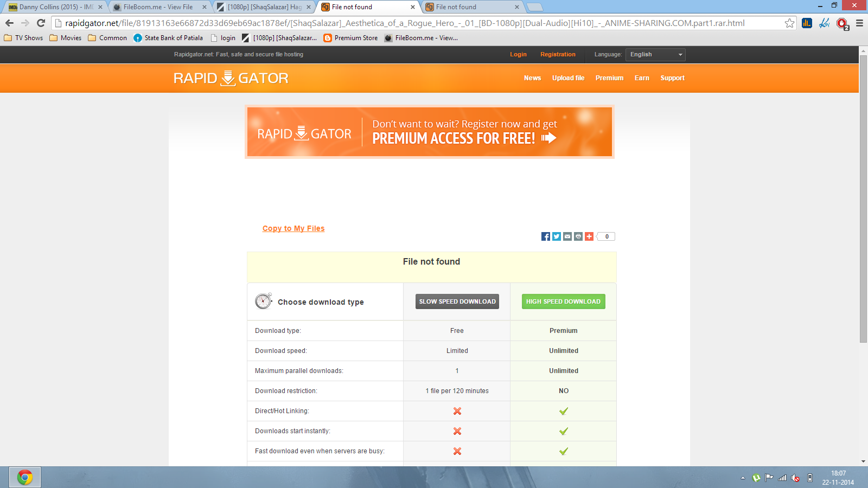Open a new browser tab
The width and height of the screenshot is (868, 488).
click(x=535, y=7)
